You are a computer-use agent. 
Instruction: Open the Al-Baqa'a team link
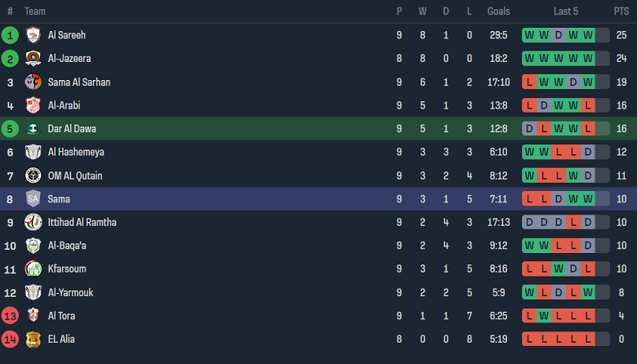(x=67, y=246)
